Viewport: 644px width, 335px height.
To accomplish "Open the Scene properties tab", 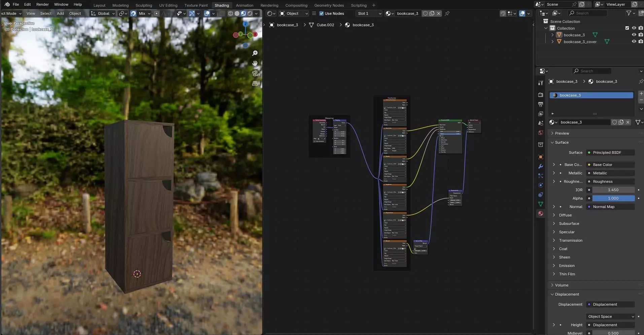I will tap(541, 123).
